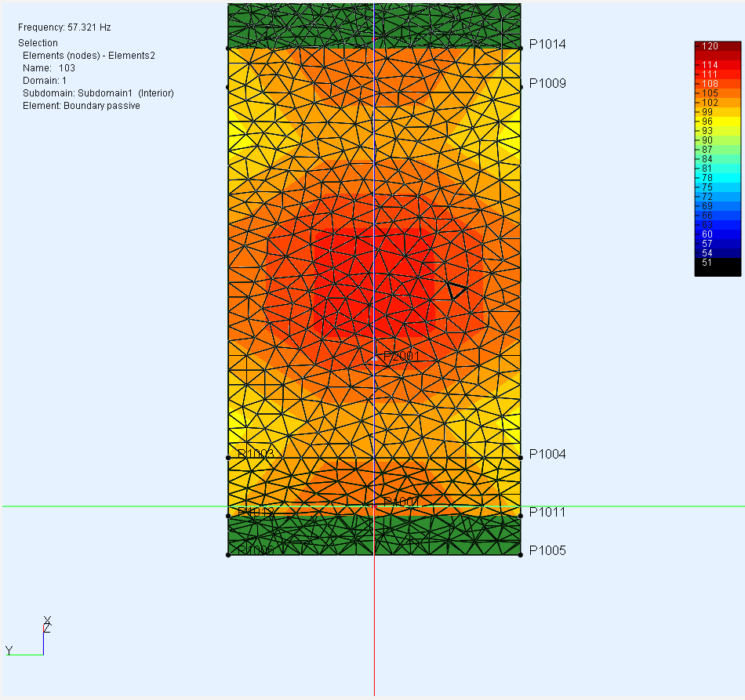Click the P1004 point label
Image resolution: width=745 pixels, height=700 pixels.
547,454
